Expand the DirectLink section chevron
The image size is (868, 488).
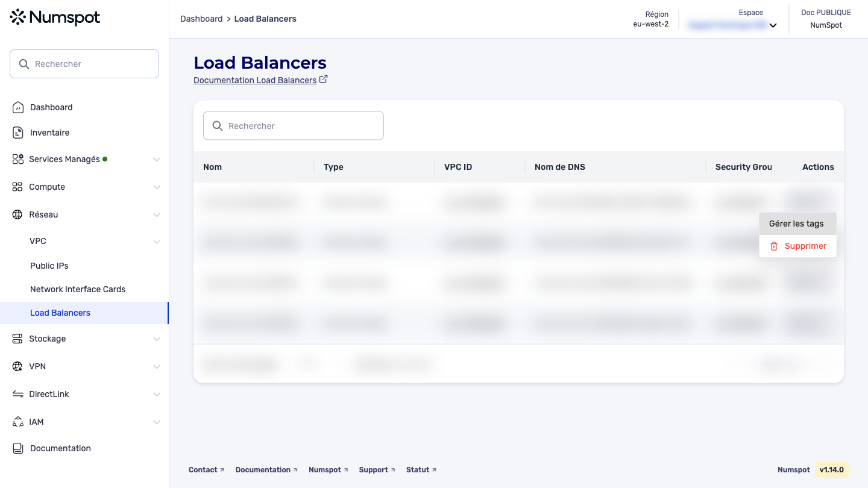tap(157, 395)
